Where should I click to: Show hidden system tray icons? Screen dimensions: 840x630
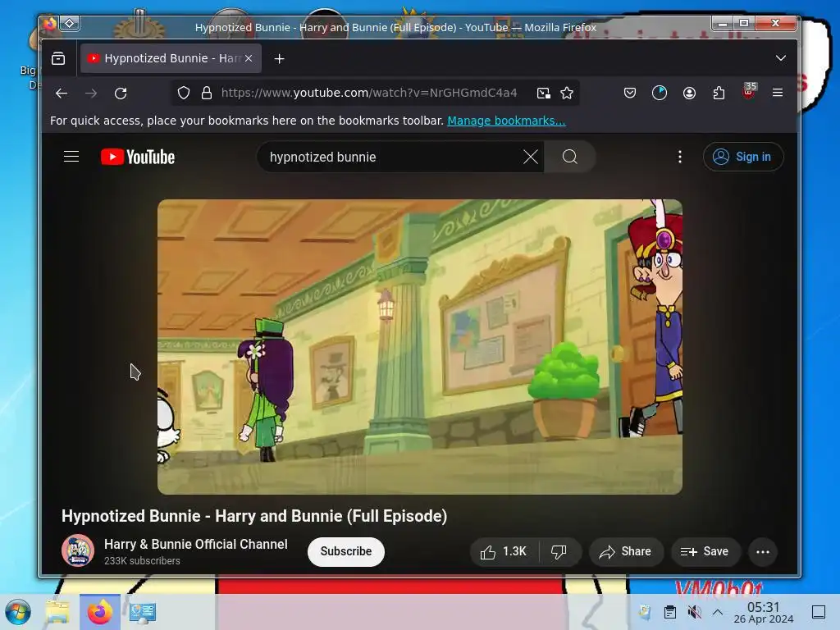717,612
